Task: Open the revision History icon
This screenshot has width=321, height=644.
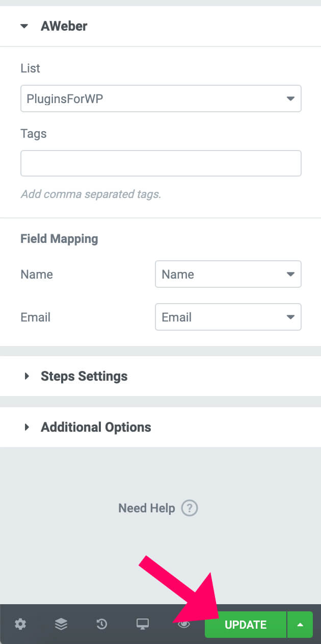Action: point(101,624)
